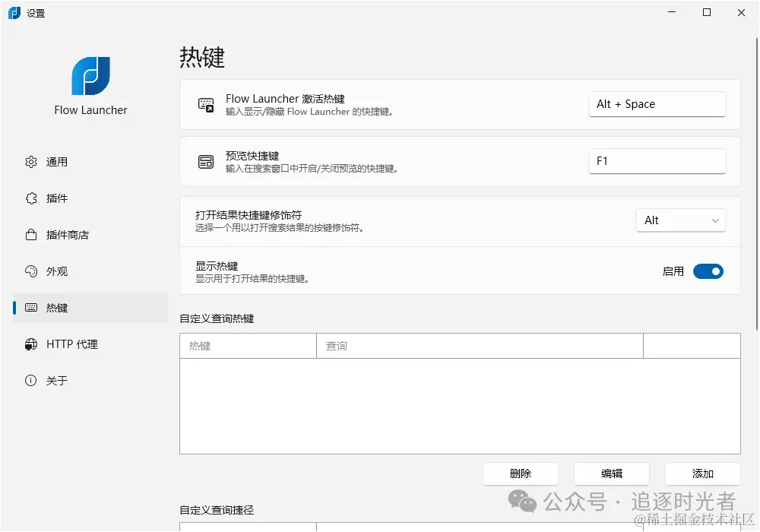The image size is (760, 532).
Task: Click the 热键 column header in table
Action: click(249, 346)
